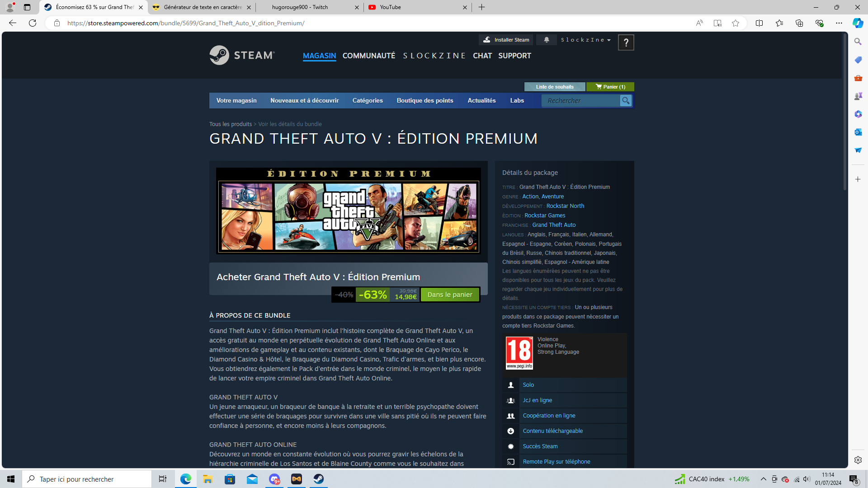Click the GTA V Édition Premium banner image
The image size is (868, 488).
349,211
